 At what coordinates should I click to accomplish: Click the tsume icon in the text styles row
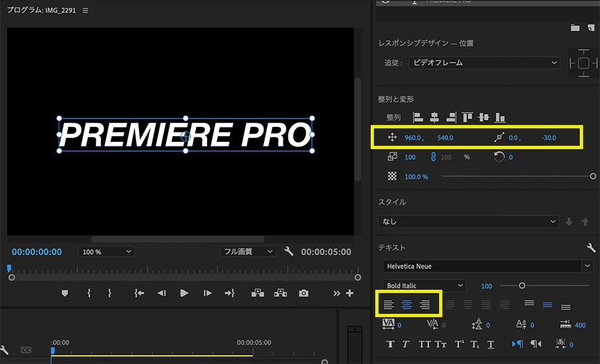coord(561,343)
